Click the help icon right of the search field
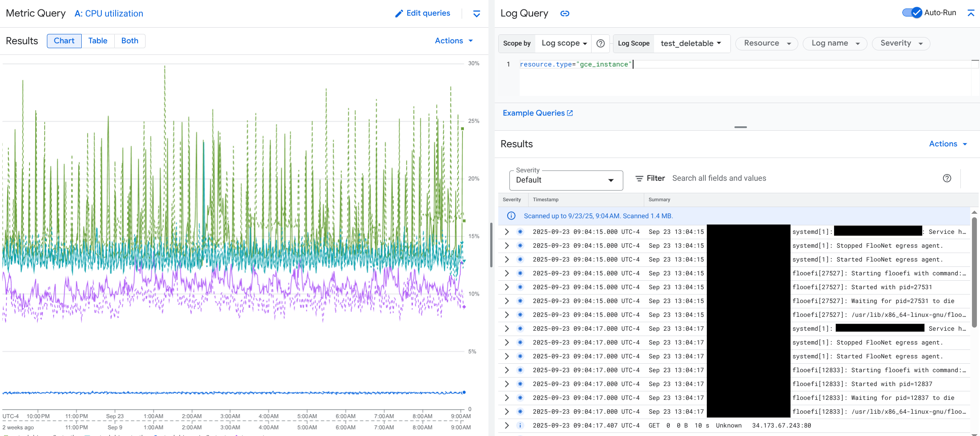The width and height of the screenshot is (980, 436). click(947, 178)
